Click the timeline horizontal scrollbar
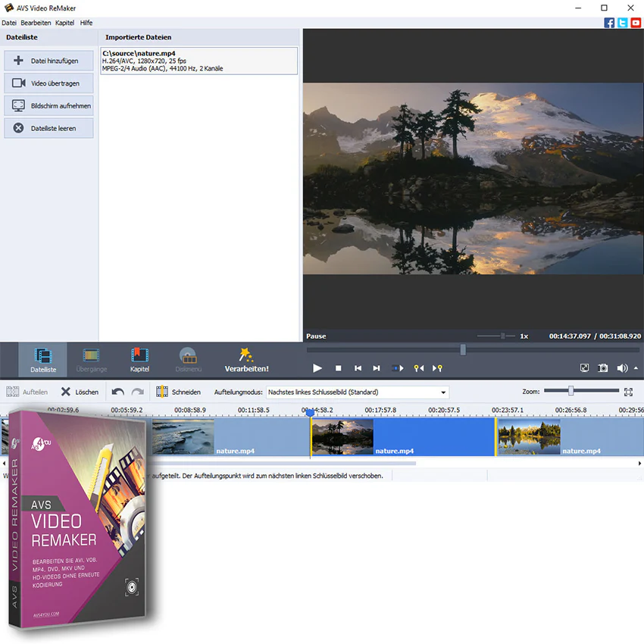 click(283, 463)
